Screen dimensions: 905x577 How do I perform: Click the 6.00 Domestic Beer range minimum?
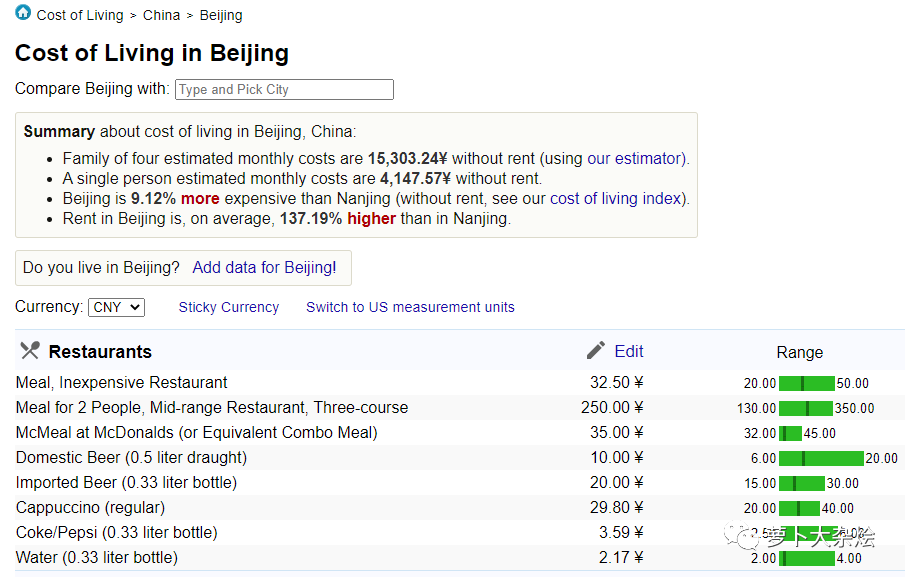(x=764, y=459)
